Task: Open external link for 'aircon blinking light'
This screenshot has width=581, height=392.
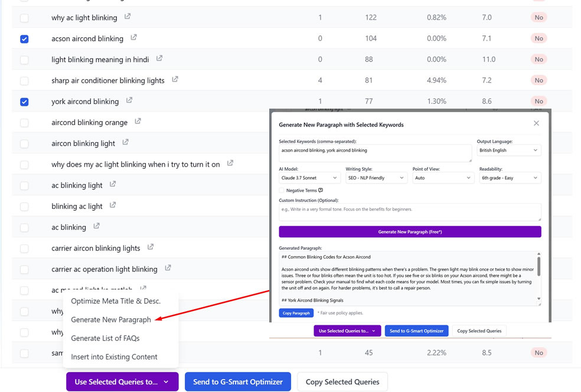Action: pyautogui.click(x=126, y=142)
